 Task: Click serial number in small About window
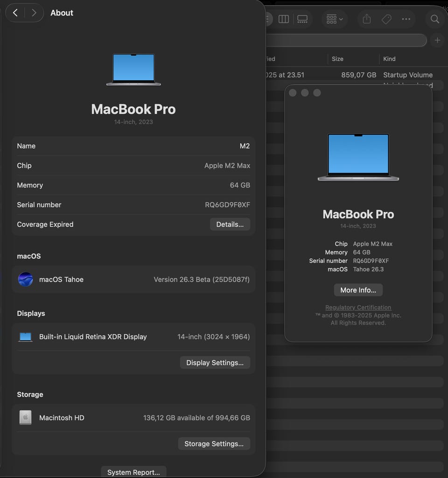[371, 261]
